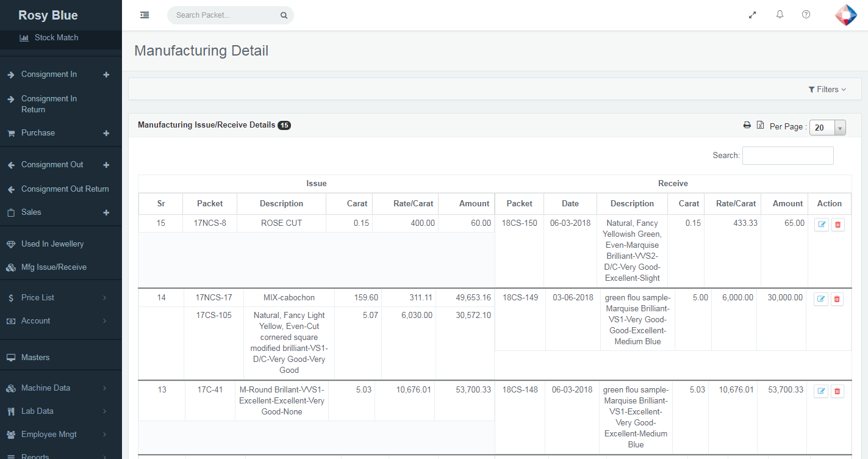
Task: Click the record count badge 15
Action: point(284,125)
